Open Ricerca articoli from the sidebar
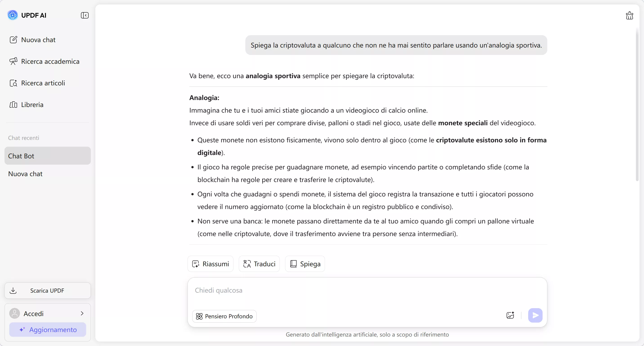 [x=38, y=83]
